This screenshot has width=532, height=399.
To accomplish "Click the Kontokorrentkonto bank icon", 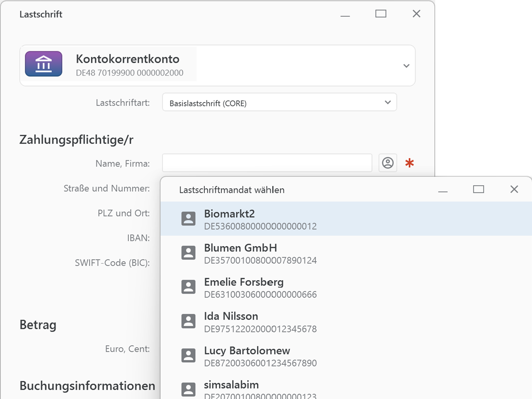I will (x=43, y=64).
